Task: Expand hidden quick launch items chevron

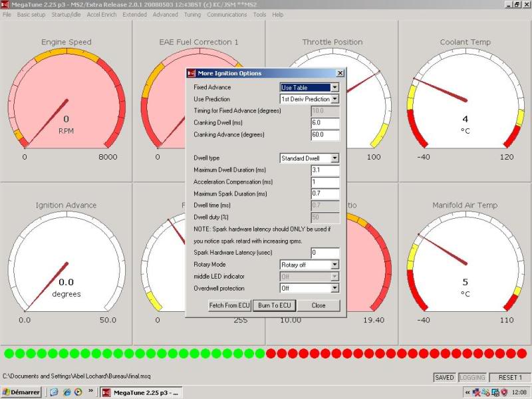Action: 90,391
